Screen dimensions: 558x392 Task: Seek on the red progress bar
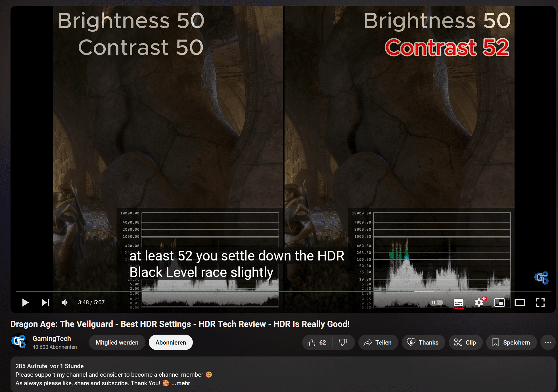283,292
